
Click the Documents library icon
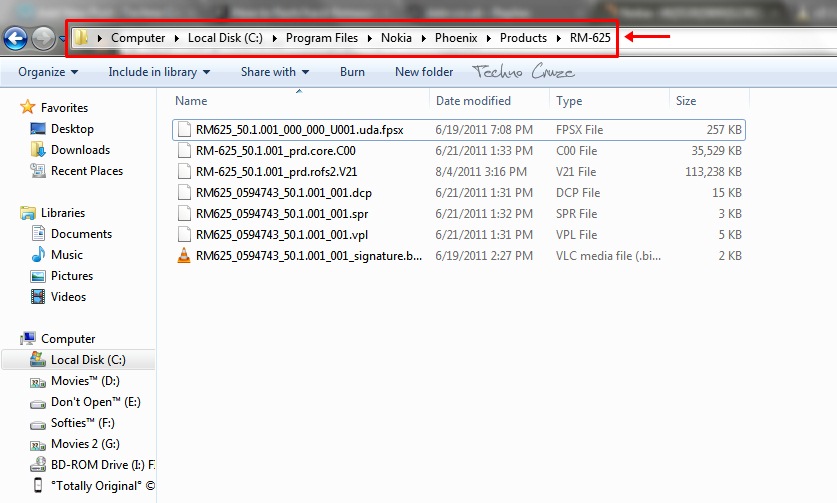[38, 233]
